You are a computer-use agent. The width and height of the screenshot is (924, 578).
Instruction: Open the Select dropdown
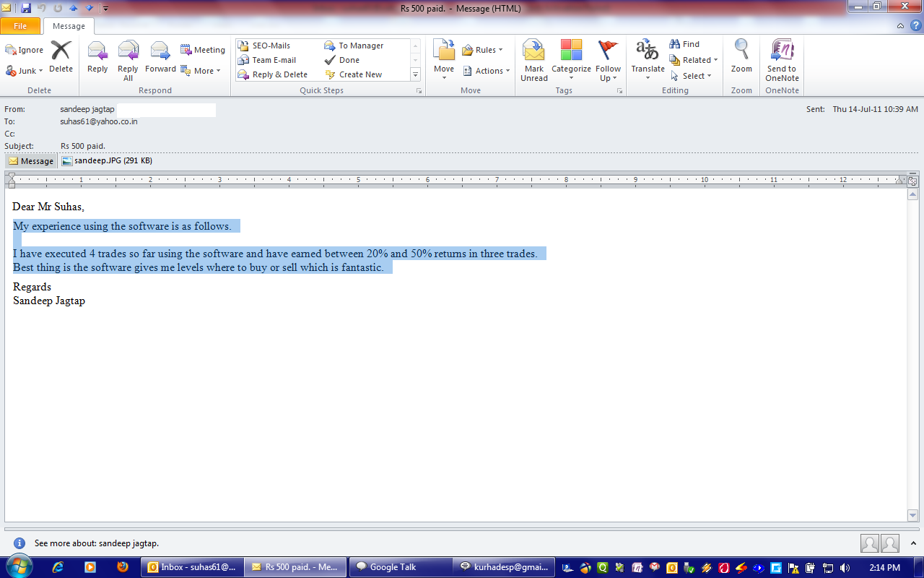tap(691, 76)
